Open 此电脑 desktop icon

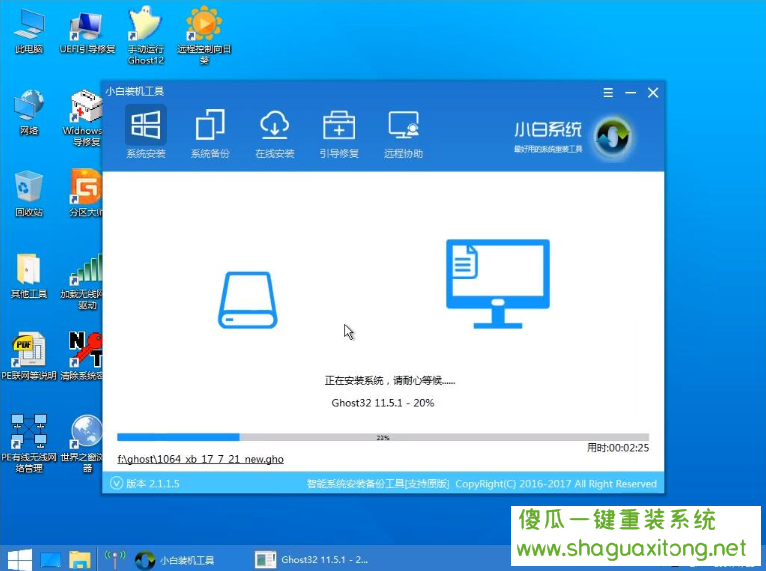[29, 32]
